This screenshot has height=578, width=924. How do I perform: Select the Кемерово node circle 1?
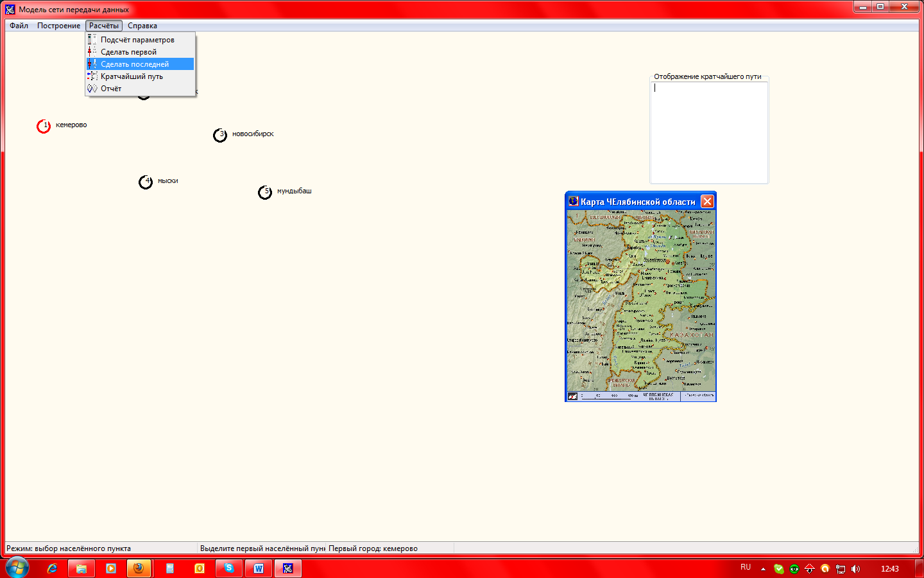[44, 127]
